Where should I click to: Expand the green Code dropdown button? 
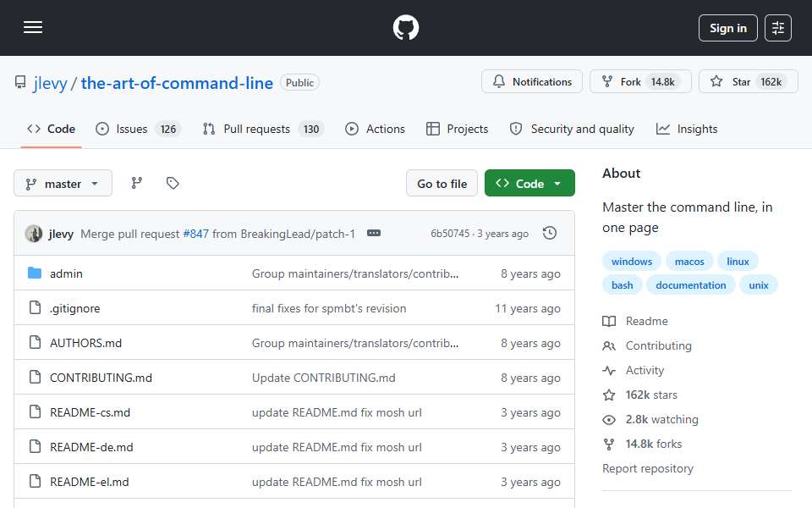529,184
